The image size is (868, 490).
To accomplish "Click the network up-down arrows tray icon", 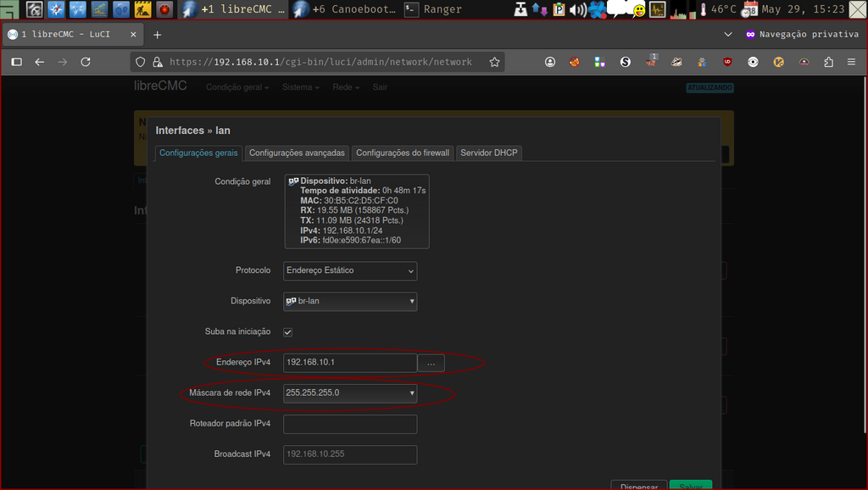I will point(540,9).
